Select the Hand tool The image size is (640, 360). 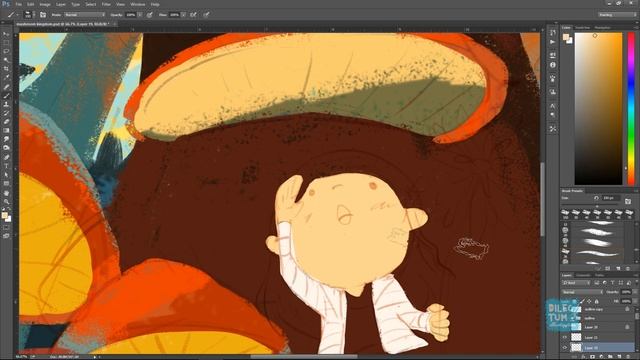[x=6, y=193]
